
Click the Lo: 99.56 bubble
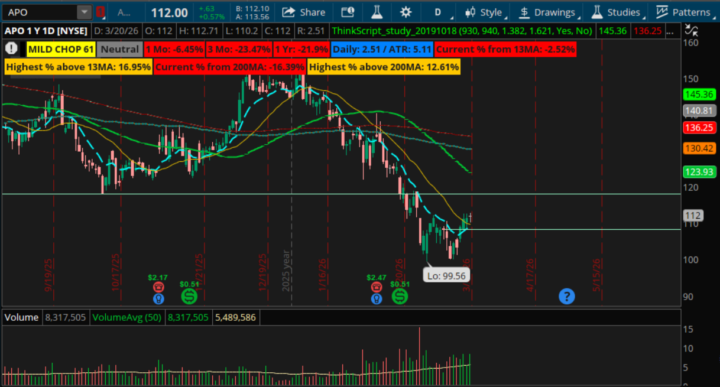coord(446,276)
